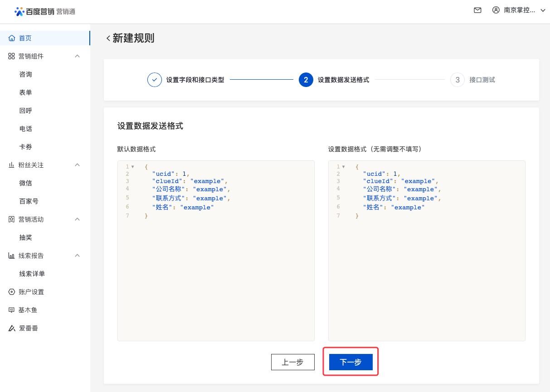Click the 基木鱼 sidebar icon
The width and height of the screenshot is (550, 392).
[x=12, y=310]
